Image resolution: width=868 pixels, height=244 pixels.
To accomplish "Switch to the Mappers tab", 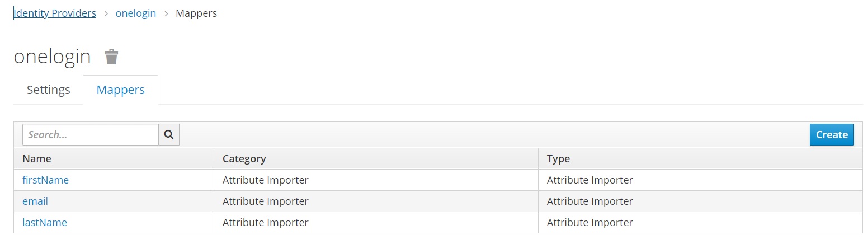I will pos(121,90).
